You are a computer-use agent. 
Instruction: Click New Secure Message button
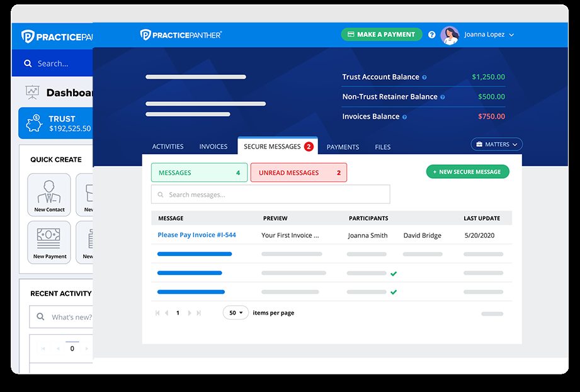pos(467,172)
